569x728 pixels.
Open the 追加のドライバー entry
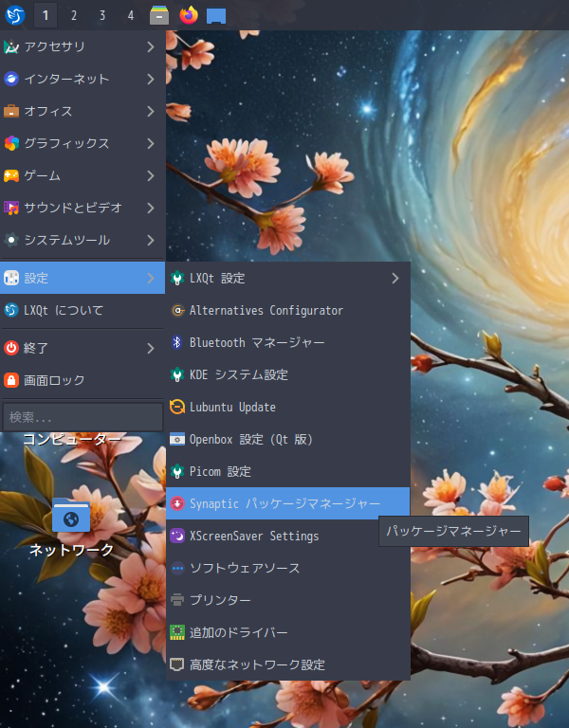coord(288,632)
